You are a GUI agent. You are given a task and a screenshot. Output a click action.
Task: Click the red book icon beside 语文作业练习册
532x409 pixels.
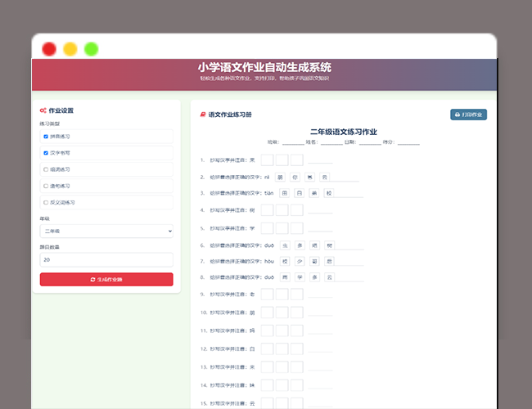(x=203, y=115)
